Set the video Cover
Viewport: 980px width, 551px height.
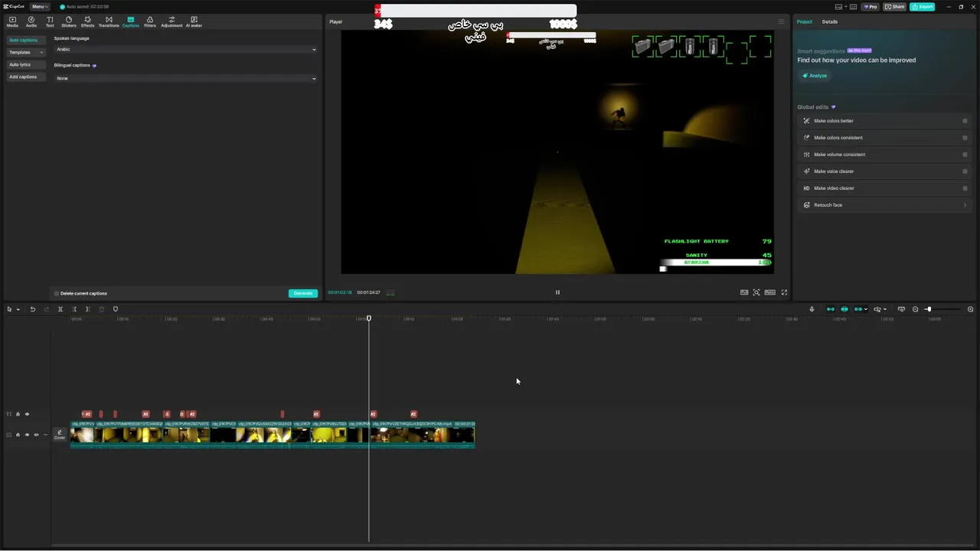(x=59, y=435)
